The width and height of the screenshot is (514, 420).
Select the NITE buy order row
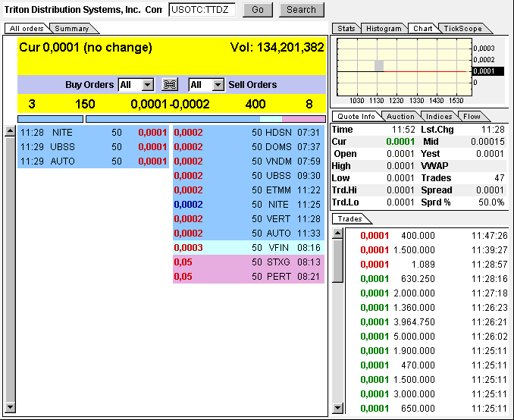click(x=92, y=132)
